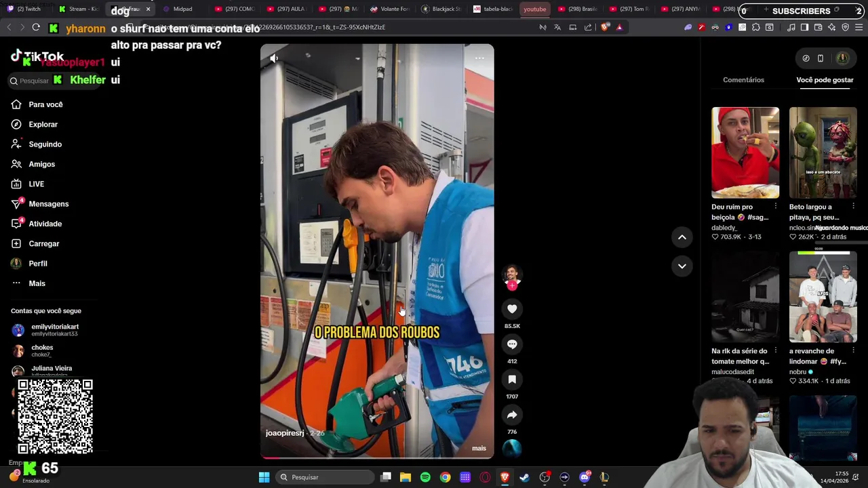Reload the page in the browser toolbar
Image resolution: width=868 pixels, height=488 pixels.
[36, 27]
